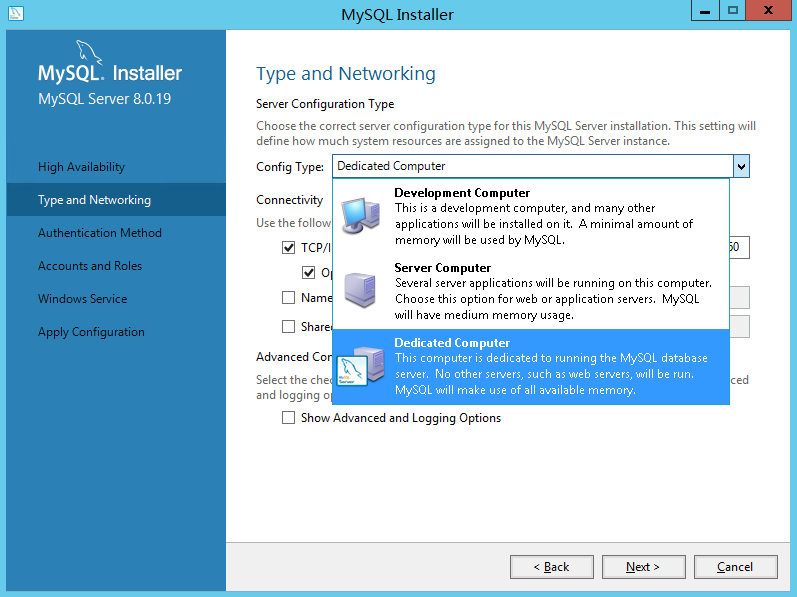The width and height of the screenshot is (797, 597).
Task: Select the Server Computer option
Action: [531, 291]
